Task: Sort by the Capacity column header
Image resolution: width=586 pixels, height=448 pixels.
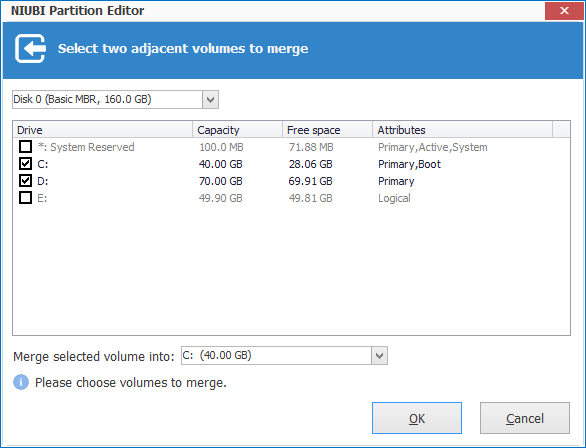Action: [x=238, y=130]
